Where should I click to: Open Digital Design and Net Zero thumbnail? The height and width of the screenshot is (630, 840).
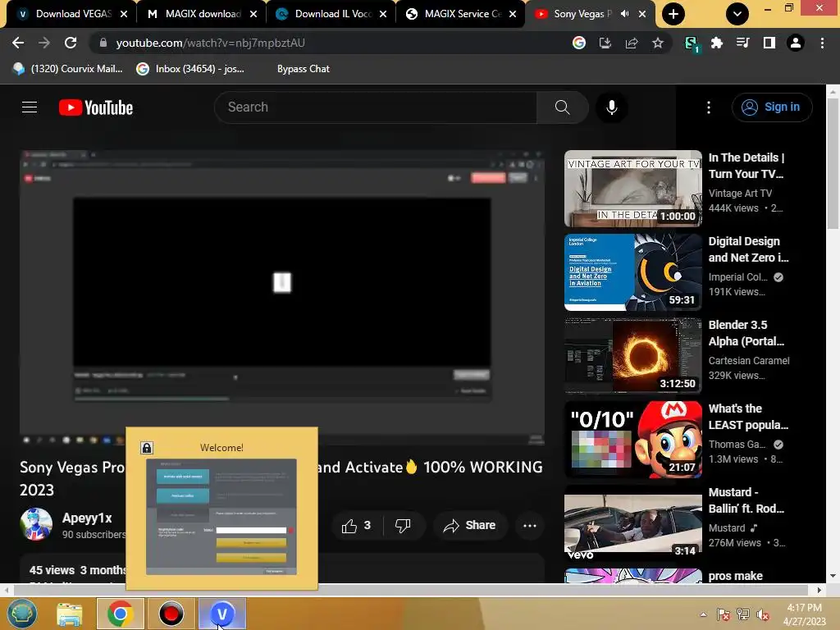pyautogui.click(x=633, y=272)
